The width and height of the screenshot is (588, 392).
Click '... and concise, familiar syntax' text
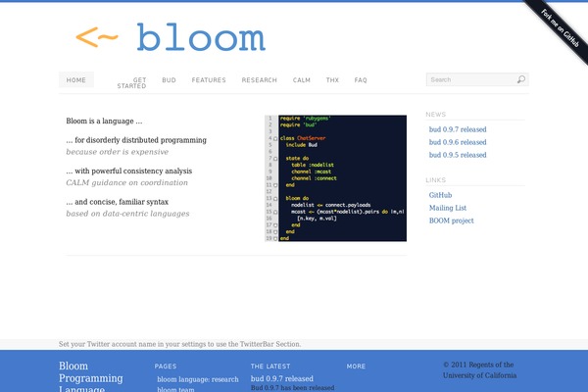point(118,202)
